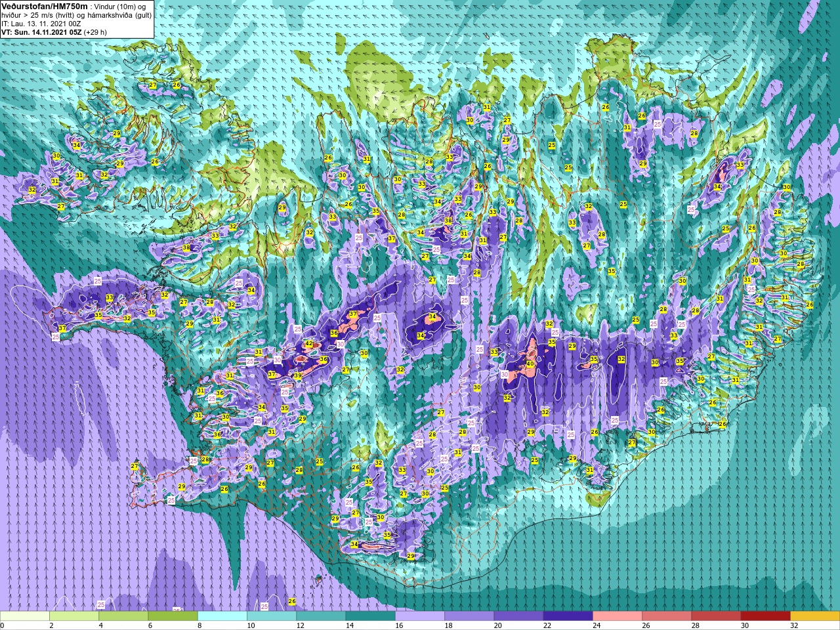Select the salmon 26–28 m/s legend swatch
This screenshot has height=630, width=840.
(x=667, y=616)
